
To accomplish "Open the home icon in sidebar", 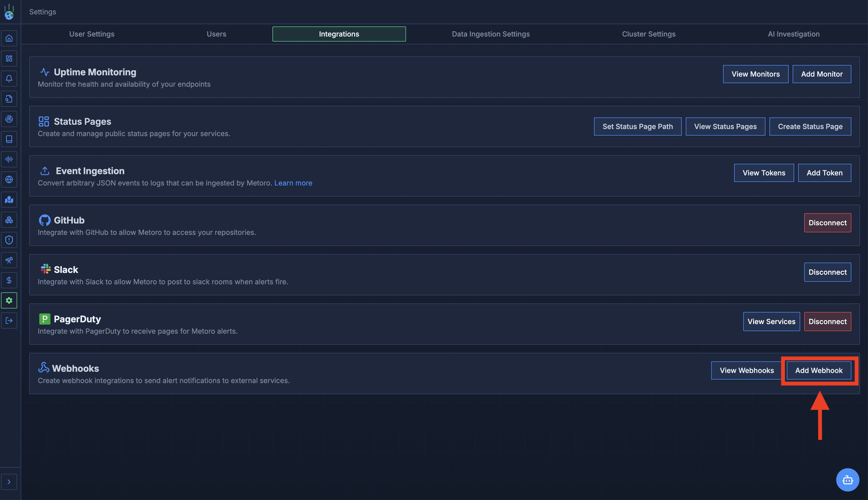I will point(9,38).
